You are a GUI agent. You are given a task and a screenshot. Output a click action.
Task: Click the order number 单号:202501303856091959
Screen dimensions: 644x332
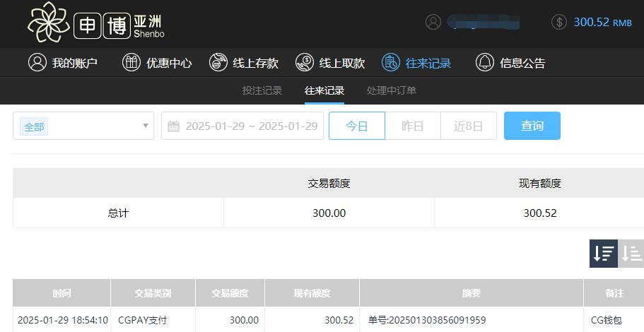[x=427, y=320]
